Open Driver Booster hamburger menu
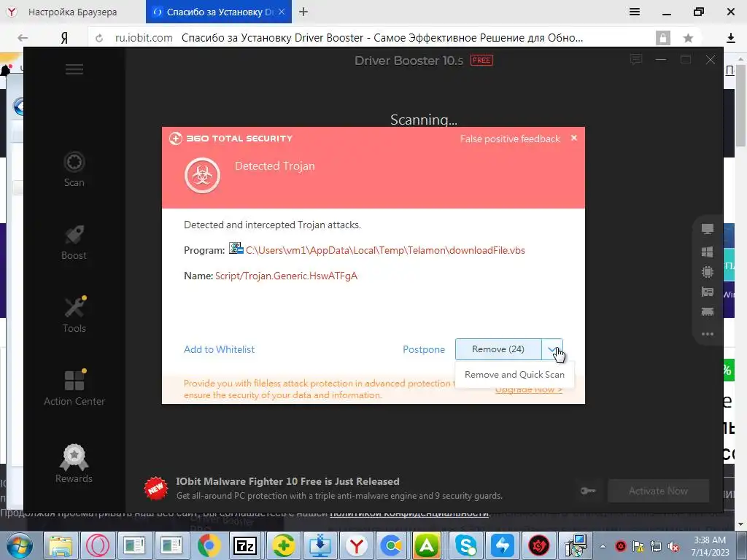Viewport: 747px width, 560px height. pos(74,69)
